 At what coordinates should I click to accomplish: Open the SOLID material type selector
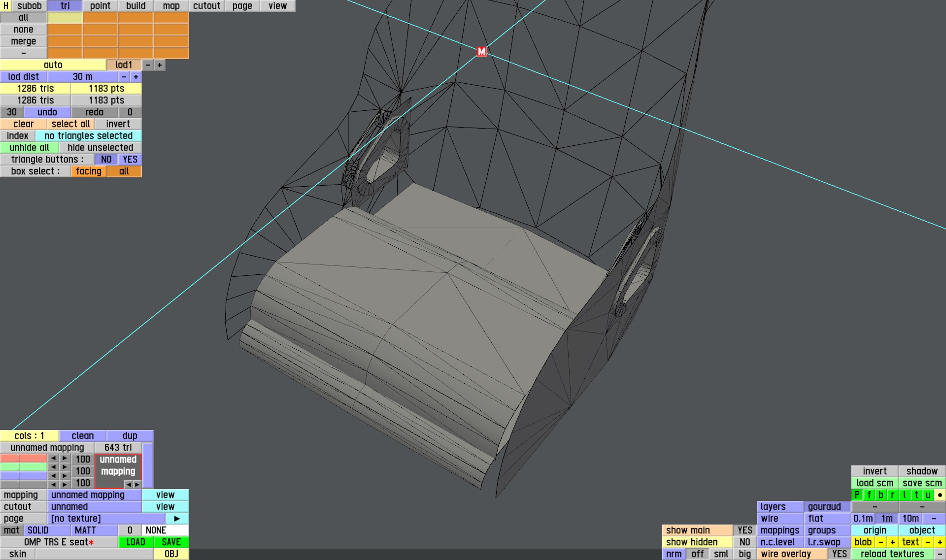click(x=47, y=530)
